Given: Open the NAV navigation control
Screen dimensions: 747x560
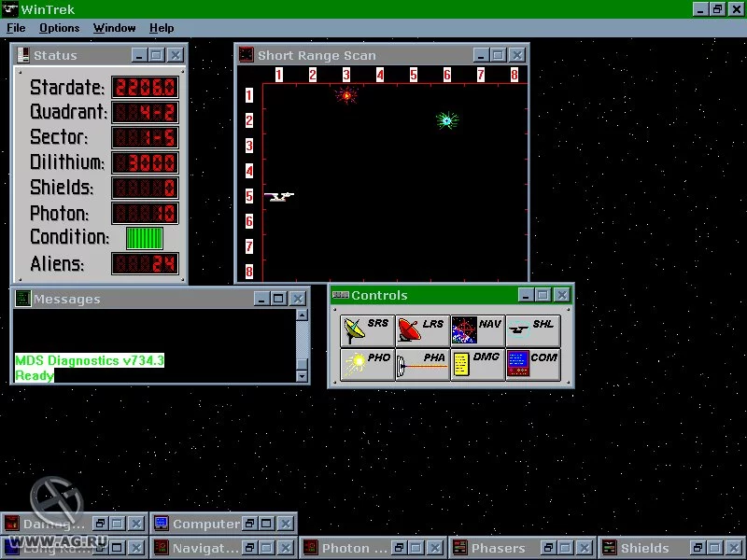Looking at the screenshot, I should pyautogui.click(x=478, y=330).
